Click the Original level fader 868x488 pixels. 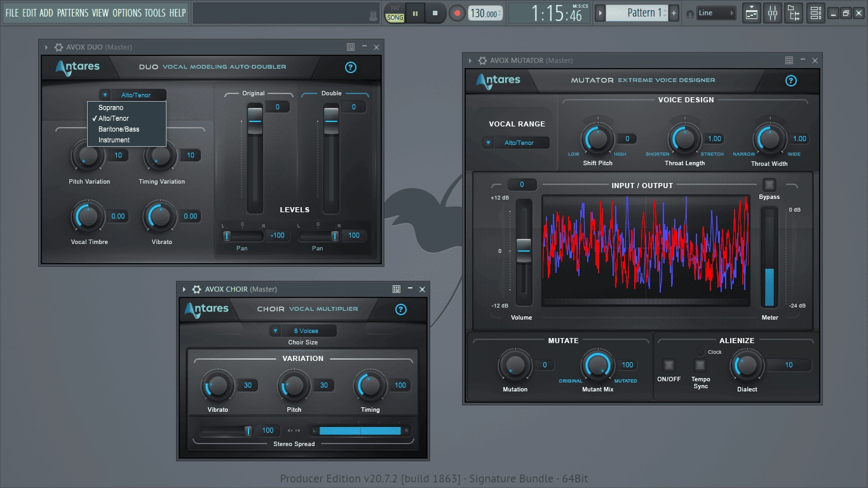click(255, 120)
